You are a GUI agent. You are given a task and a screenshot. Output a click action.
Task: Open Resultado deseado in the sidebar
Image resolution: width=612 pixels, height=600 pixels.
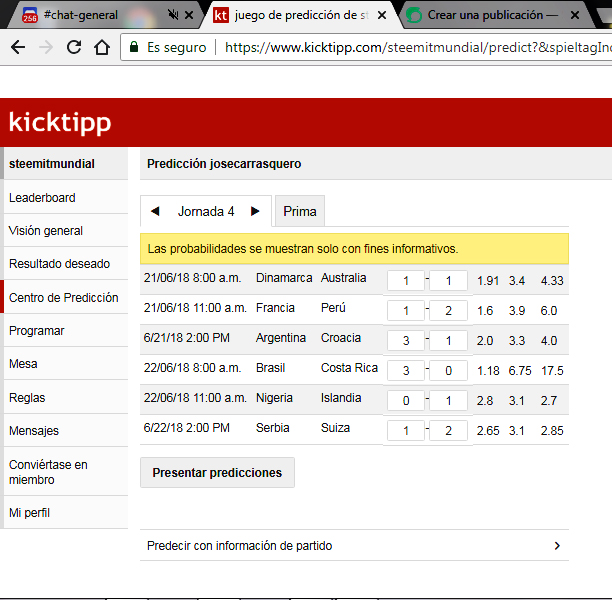(66, 264)
